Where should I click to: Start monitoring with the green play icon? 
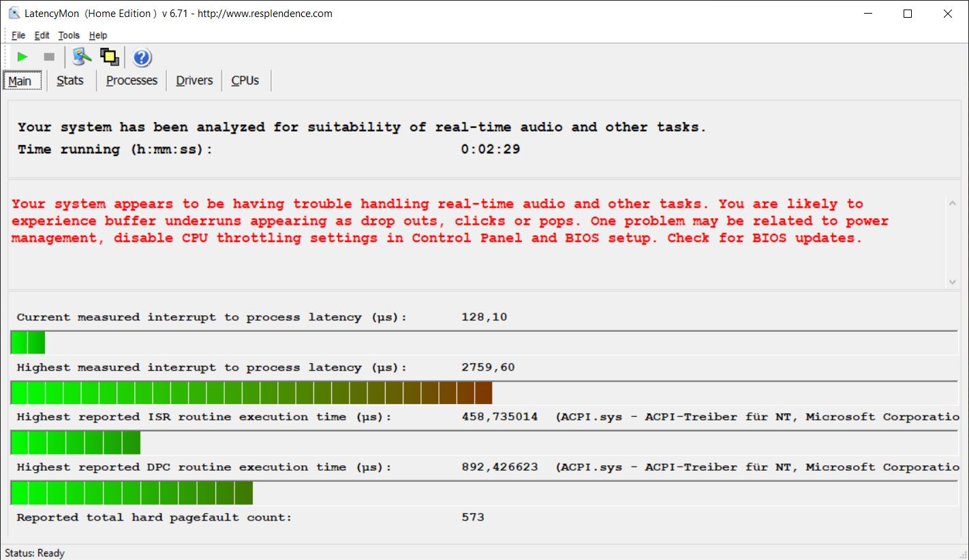click(x=22, y=57)
